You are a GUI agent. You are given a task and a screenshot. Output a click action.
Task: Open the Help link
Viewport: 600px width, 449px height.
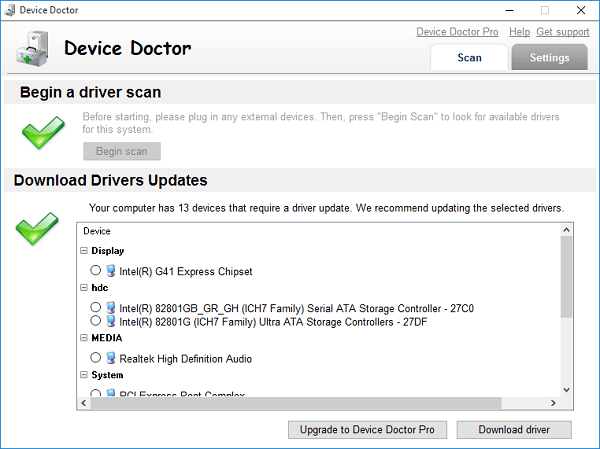[519, 32]
